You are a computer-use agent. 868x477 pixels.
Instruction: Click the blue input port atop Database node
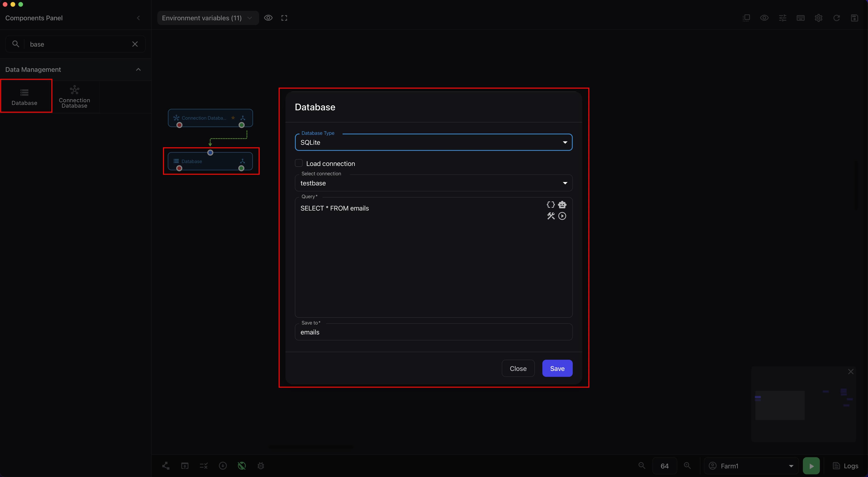coord(210,153)
